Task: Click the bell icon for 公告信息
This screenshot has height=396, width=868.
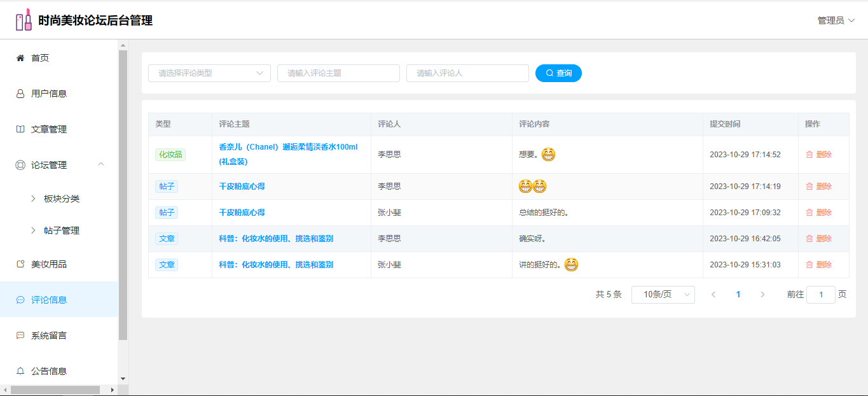Action: (x=20, y=371)
